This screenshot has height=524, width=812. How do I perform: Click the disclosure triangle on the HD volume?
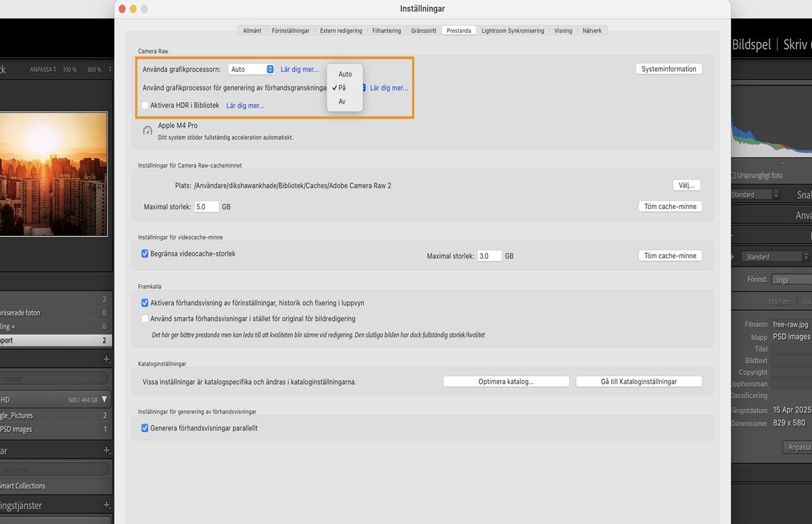(105, 399)
